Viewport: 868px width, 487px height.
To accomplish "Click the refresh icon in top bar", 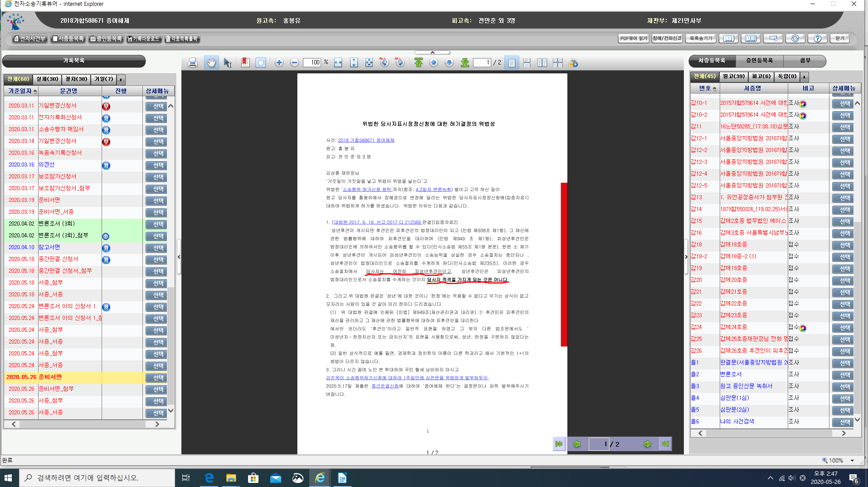I will pos(795,39).
